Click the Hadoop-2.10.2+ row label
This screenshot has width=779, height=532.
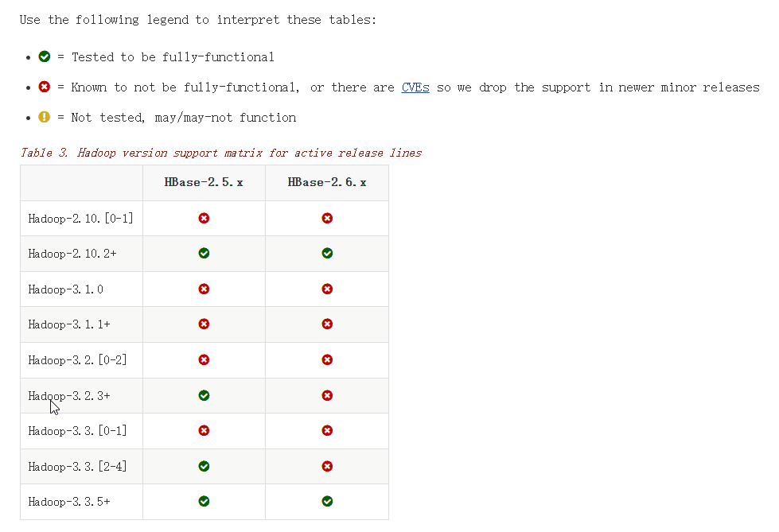[x=72, y=254]
